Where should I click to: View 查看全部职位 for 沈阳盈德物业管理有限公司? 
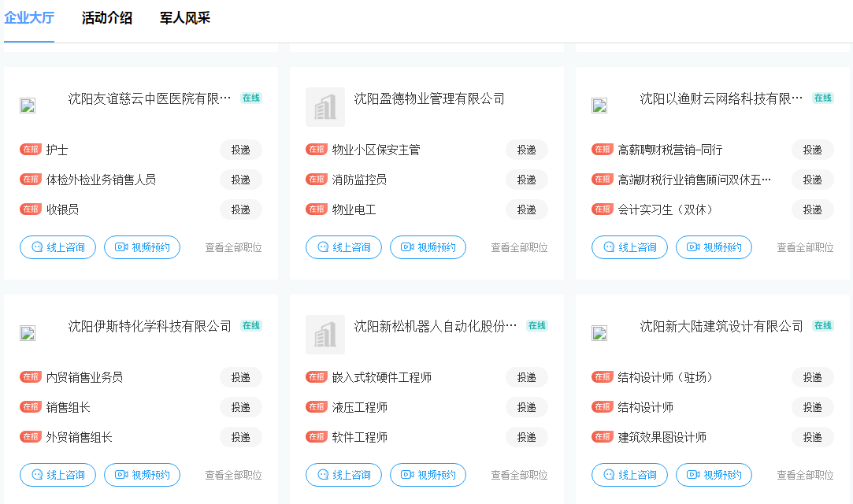520,247
